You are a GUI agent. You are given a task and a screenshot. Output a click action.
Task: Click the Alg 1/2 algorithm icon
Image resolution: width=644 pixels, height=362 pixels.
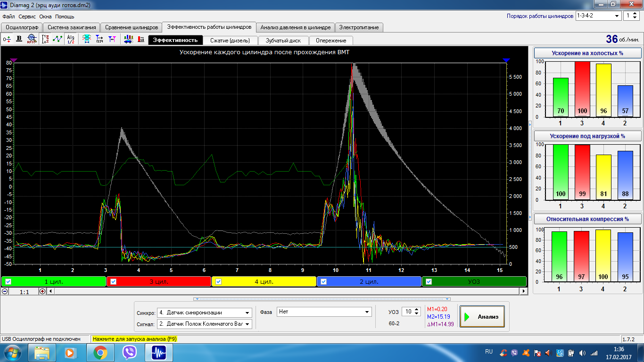70,39
